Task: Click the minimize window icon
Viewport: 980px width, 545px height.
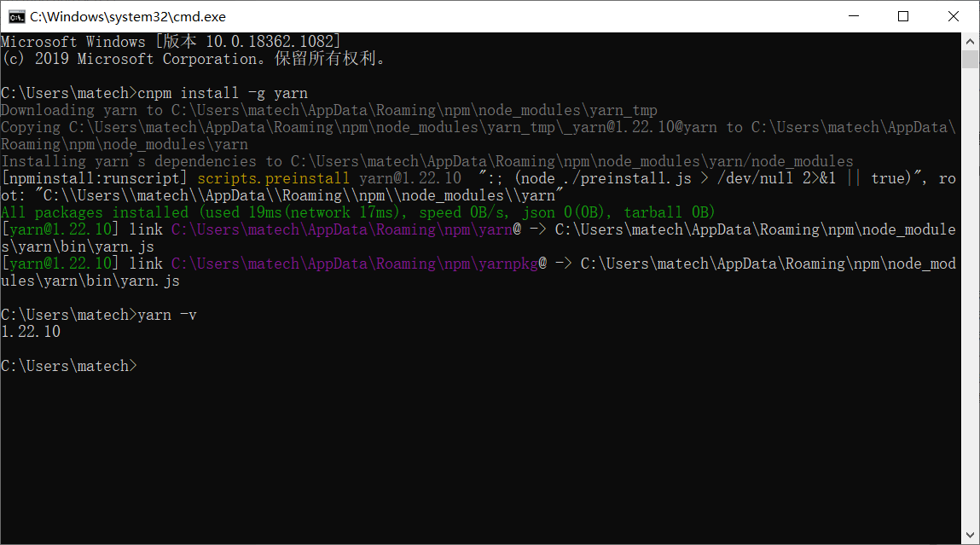Action: tap(853, 16)
